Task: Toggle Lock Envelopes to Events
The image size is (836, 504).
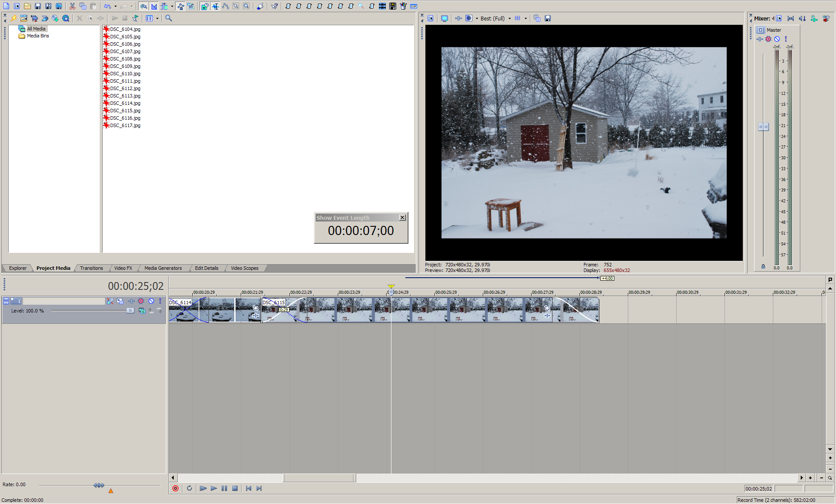Action: (x=180, y=6)
